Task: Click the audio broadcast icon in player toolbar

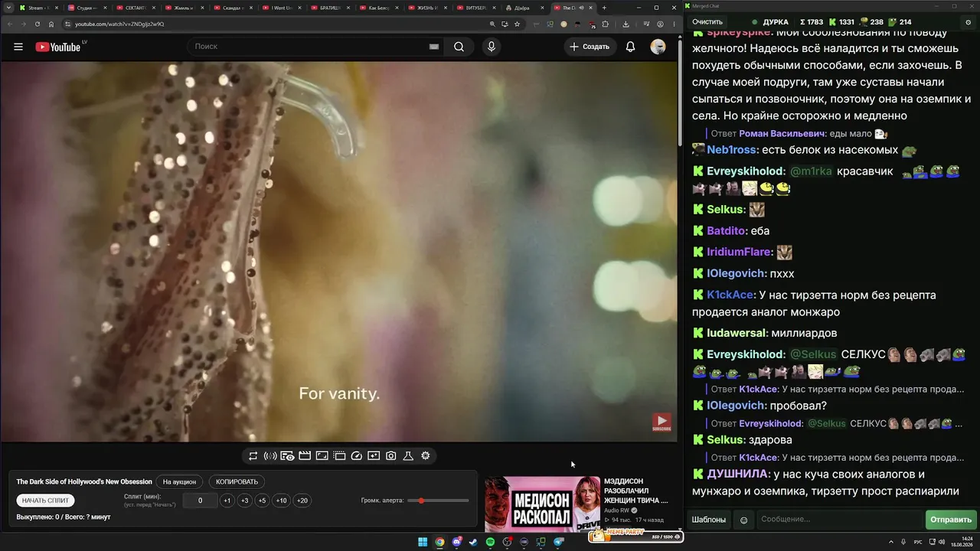Action: pos(270,456)
